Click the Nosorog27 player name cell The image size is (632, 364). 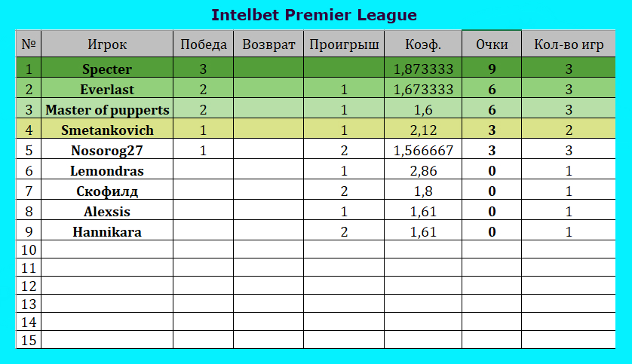pyautogui.click(x=107, y=149)
